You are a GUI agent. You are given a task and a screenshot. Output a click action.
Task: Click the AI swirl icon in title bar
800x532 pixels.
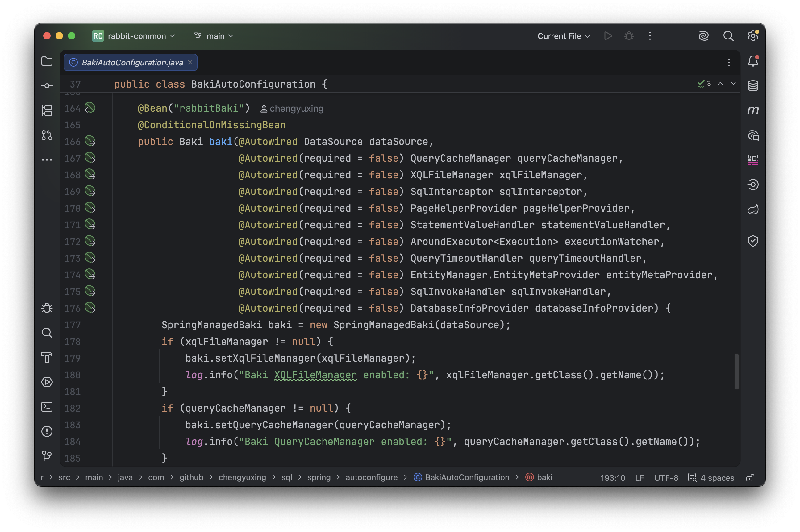click(704, 36)
